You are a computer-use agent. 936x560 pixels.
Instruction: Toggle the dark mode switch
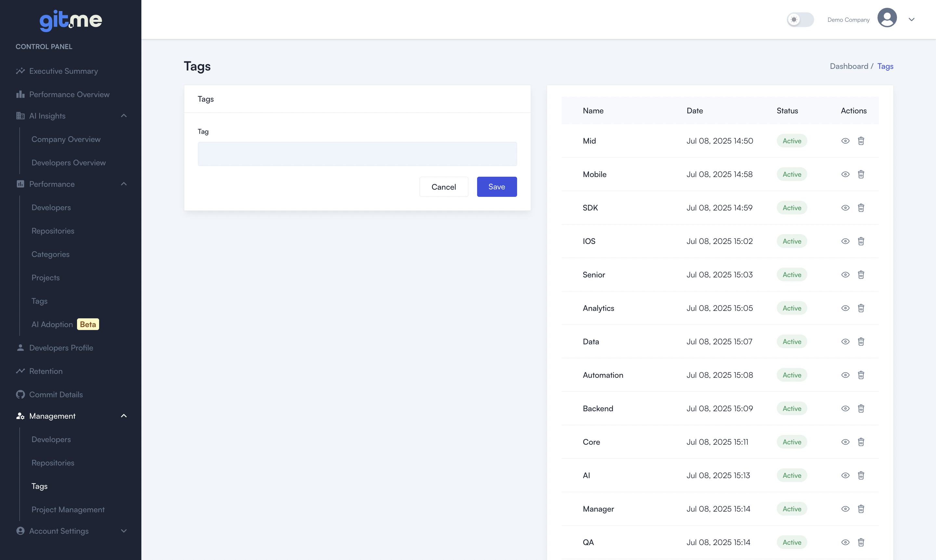800,19
